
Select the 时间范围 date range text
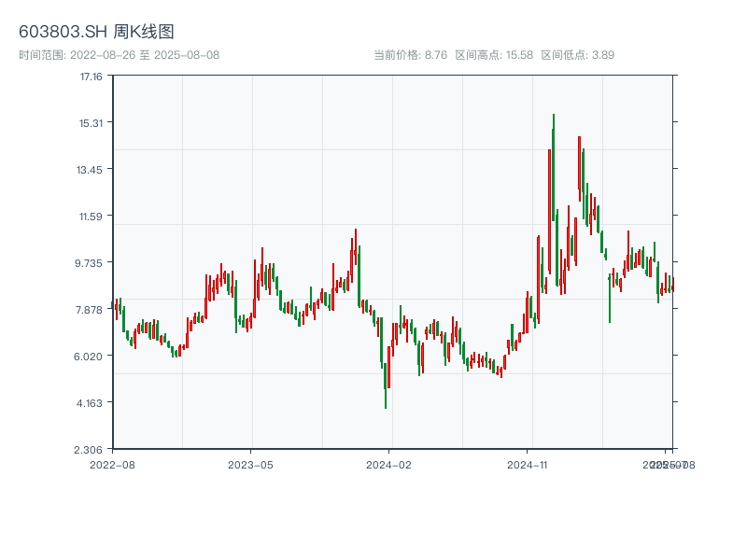tap(119, 55)
